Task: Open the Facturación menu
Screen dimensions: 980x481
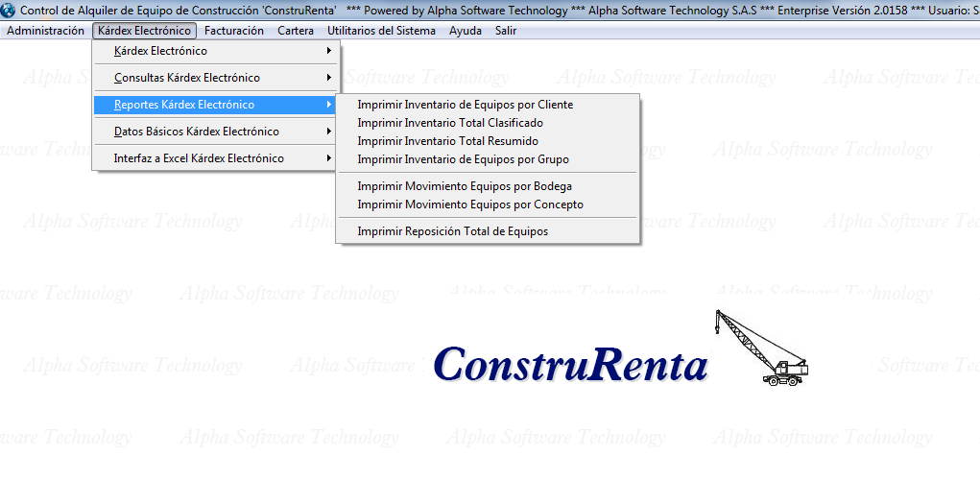Action: (233, 31)
